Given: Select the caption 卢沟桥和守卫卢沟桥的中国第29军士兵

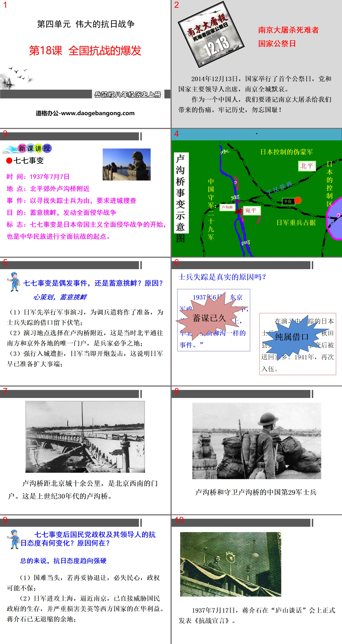Looking at the screenshot, I should pyautogui.click(x=256, y=492).
